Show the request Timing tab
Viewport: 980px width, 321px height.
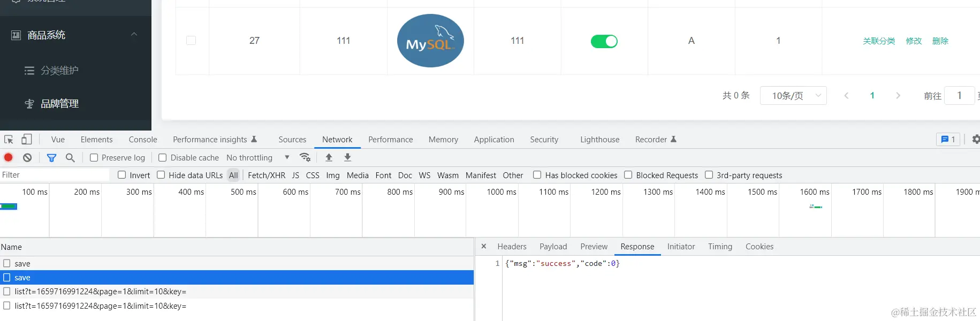click(x=720, y=247)
